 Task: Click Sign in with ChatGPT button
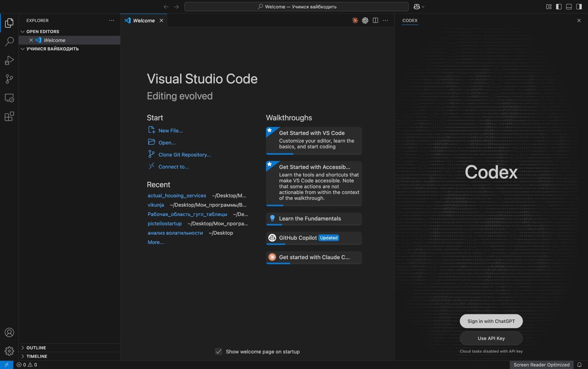pyautogui.click(x=491, y=321)
